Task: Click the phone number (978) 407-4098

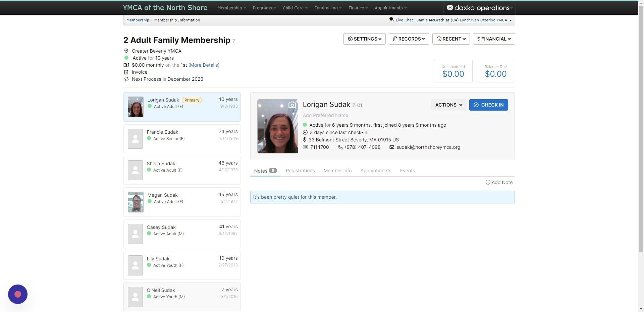Action: point(363,147)
